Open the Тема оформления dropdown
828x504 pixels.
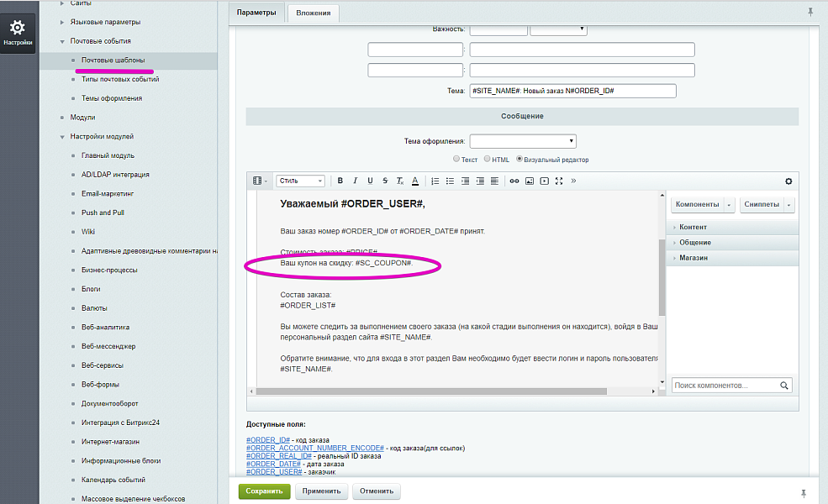tap(523, 141)
